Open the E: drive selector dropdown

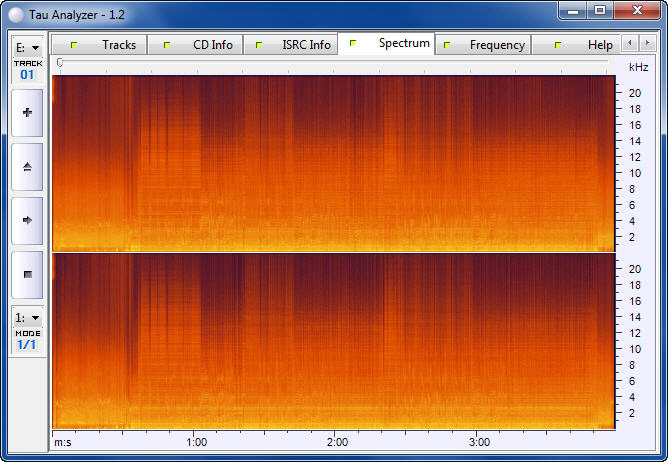(27, 47)
